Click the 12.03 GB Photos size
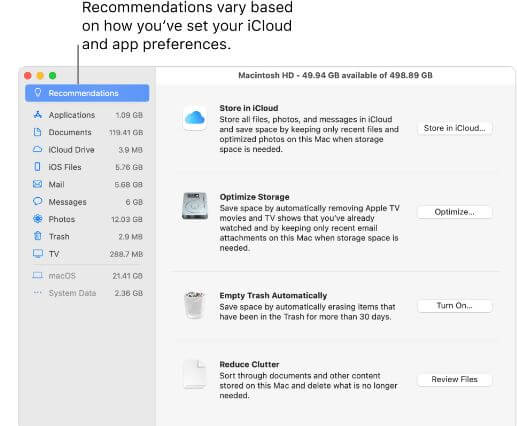This screenshot has height=426, width=517. pyautogui.click(x=127, y=219)
